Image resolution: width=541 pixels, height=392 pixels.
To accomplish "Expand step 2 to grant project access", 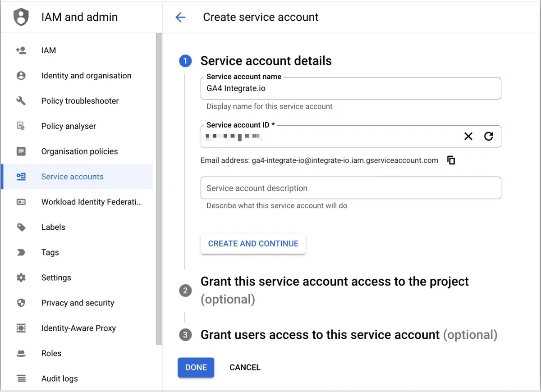I will click(334, 281).
